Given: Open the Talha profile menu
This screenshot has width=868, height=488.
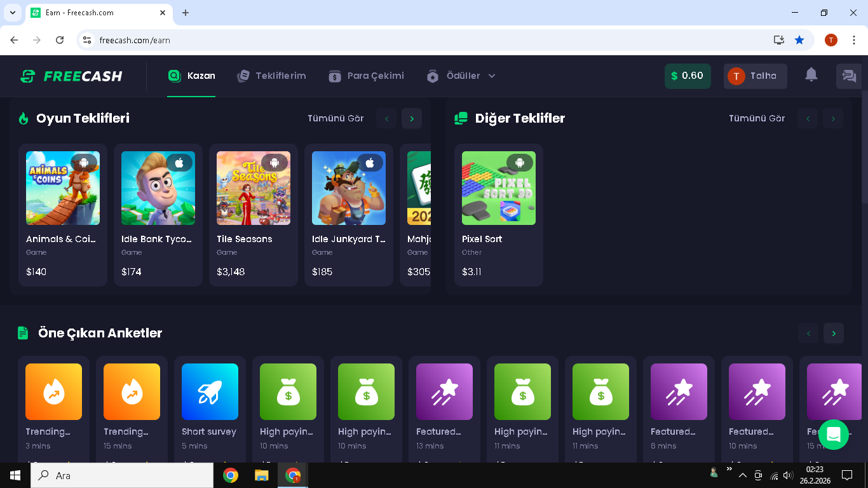Looking at the screenshot, I should pos(755,76).
